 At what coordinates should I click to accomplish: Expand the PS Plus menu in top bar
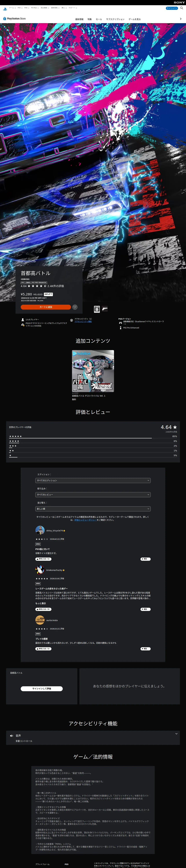pos(35,8)
